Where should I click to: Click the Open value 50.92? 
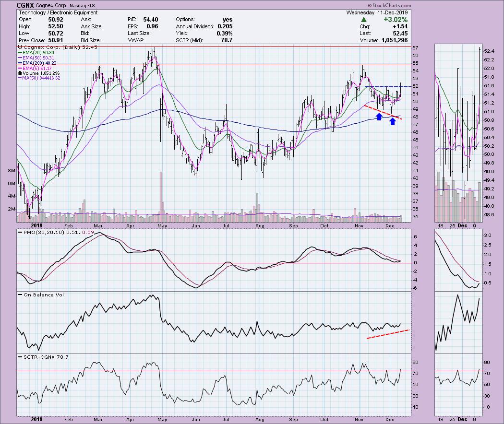(x=56, y=20)
